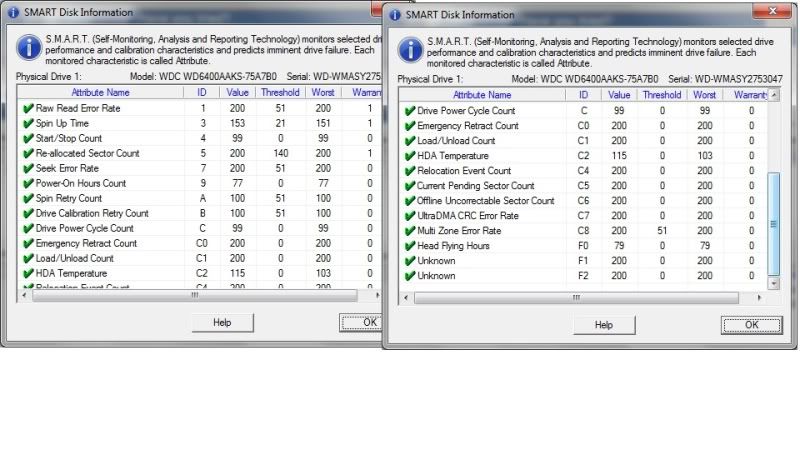
Task: Click check icon for Unknown F2 attribute
Action: click(x=410, y=276)
